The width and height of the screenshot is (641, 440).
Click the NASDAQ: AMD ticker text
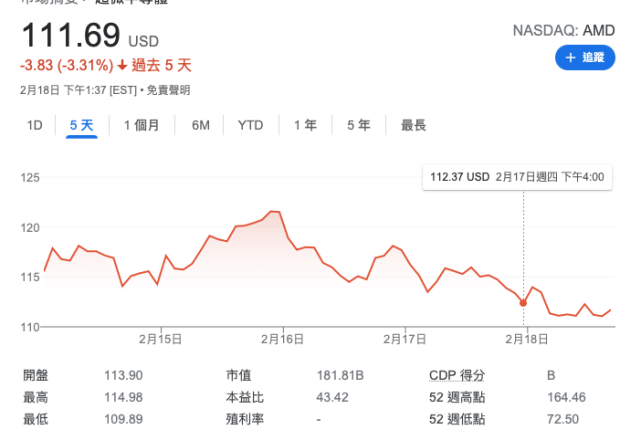564,31
